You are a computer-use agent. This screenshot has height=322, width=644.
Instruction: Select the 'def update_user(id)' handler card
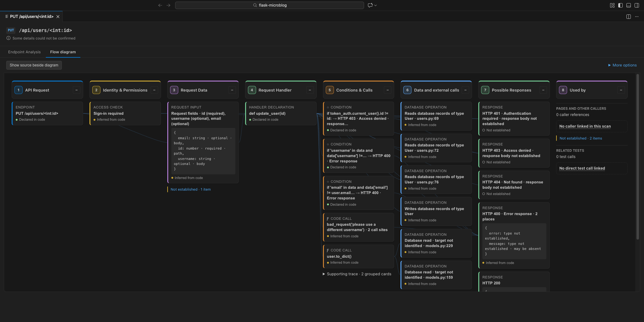pyautogui.click(x=281, y=113)
